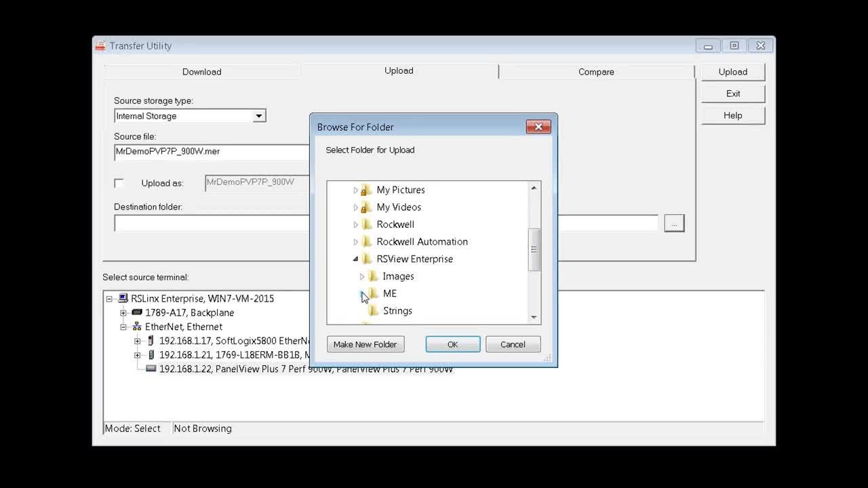This screenshot has height=488, width=868.
Task: Select RSLinx Enterprise, WIN7-VM-2015 row
Action: [202, 298]
